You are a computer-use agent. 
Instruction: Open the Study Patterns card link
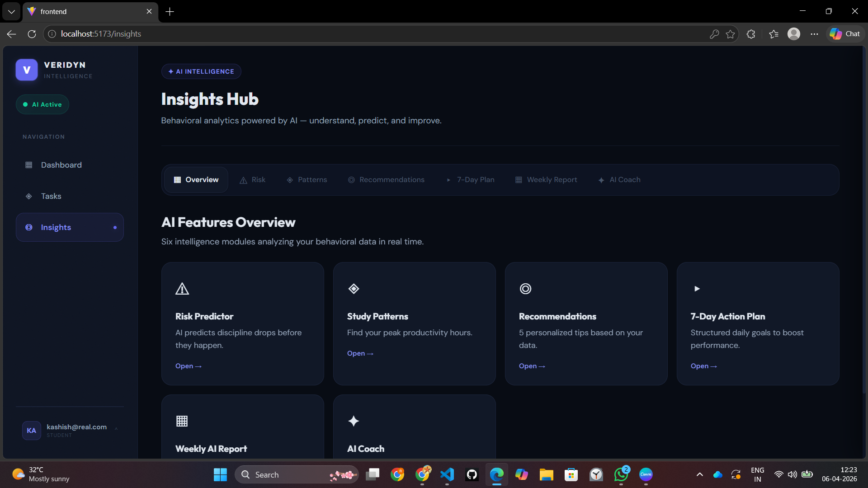(x=360, y=353)
